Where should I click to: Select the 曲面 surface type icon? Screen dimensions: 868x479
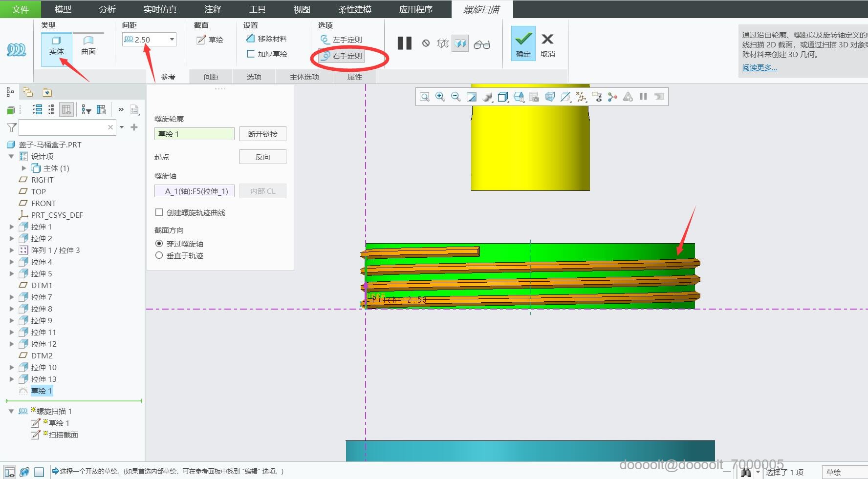click(x=88, y=45)
